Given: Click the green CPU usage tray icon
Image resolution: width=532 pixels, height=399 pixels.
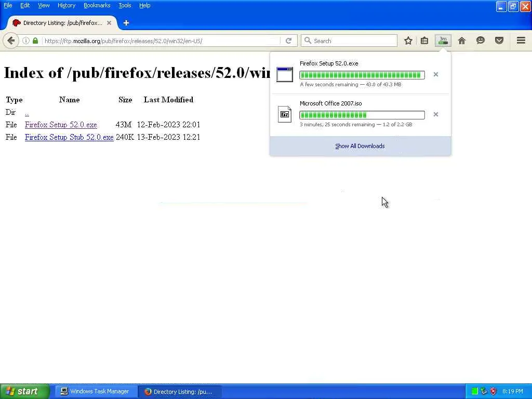Looking at the screenshot, I should click(475, 392).
